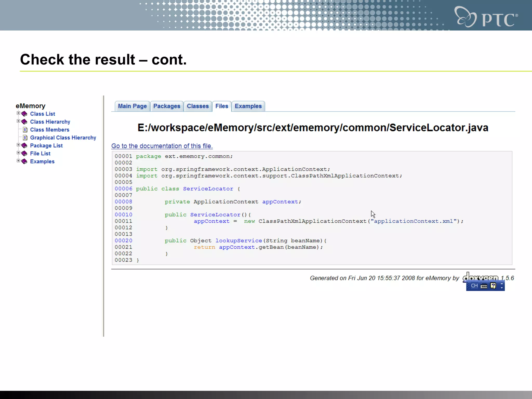The height and width of the screenshot is (399, 532).
Task: Click the Class Members document icon
Action: [x=25, y=130]
